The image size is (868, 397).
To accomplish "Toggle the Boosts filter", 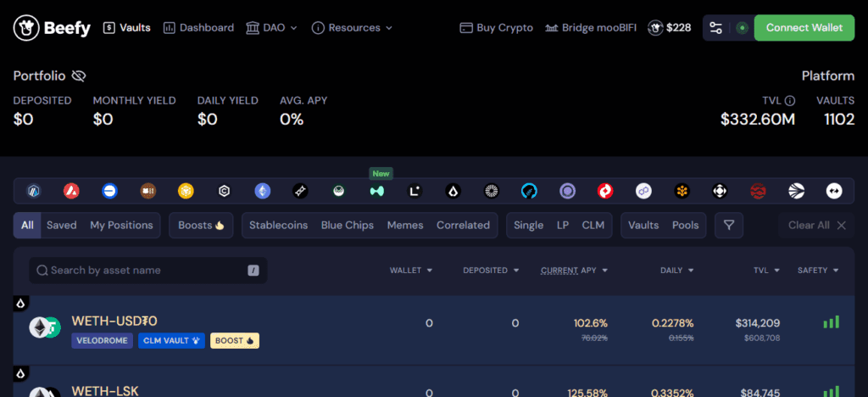I will (x=201, y=226).
